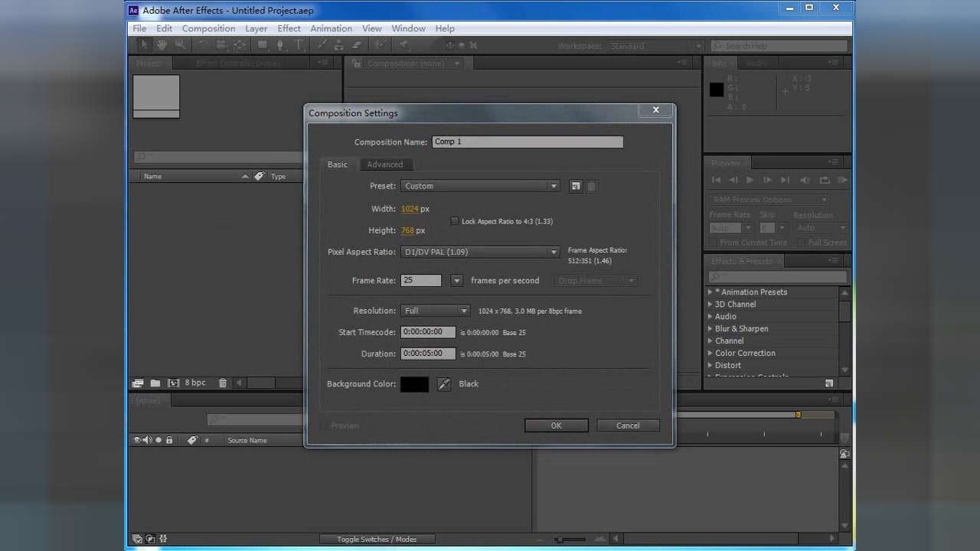The width and height of the screenshot is (980, 551).
Task: Click the last frame preview control
Action: (785, 180)
